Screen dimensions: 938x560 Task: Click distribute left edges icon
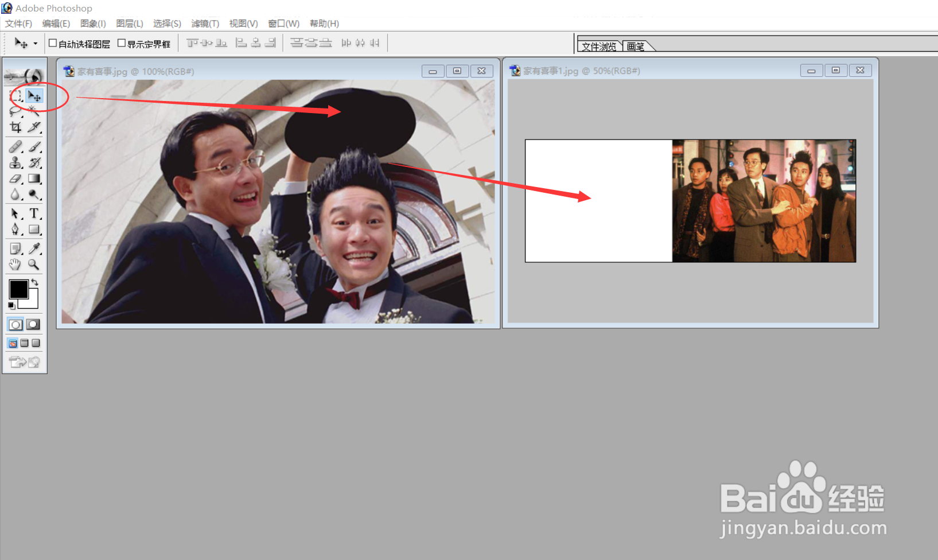pos(346,43)
